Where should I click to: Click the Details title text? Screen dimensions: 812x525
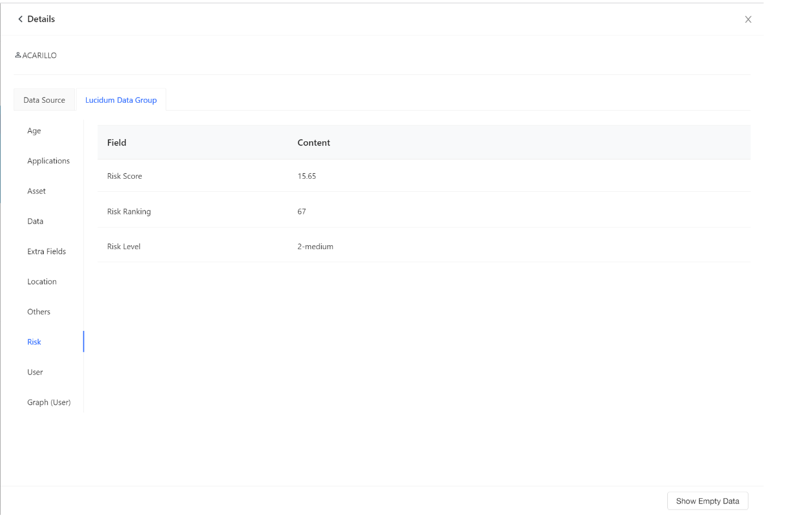tap(41, 19)
